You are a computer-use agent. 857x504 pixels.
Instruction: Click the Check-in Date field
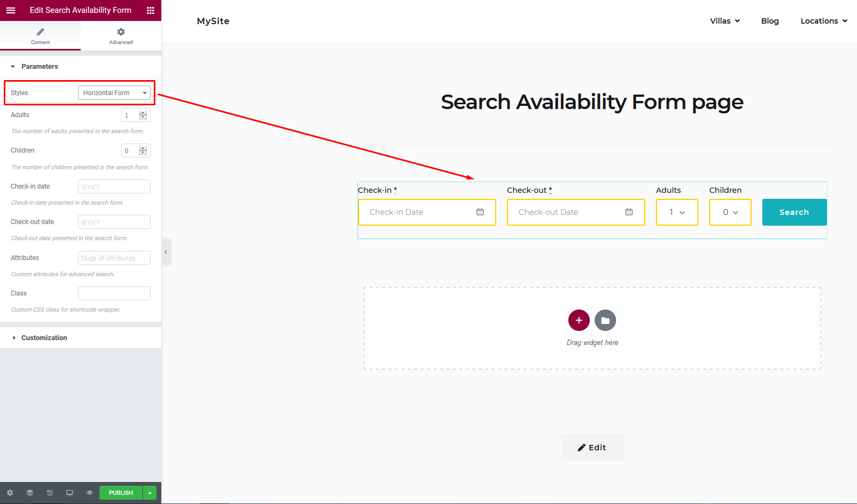[x=427, y=212]
